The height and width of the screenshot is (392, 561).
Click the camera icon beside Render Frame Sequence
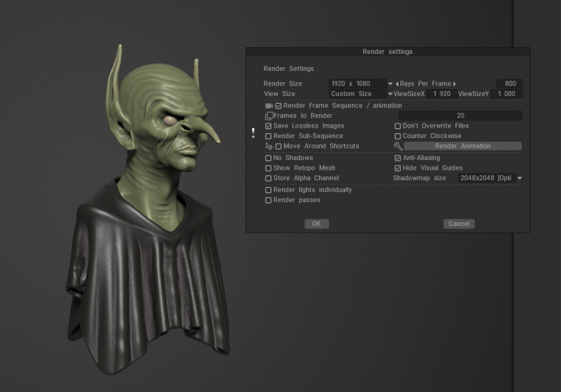[269, 106]
